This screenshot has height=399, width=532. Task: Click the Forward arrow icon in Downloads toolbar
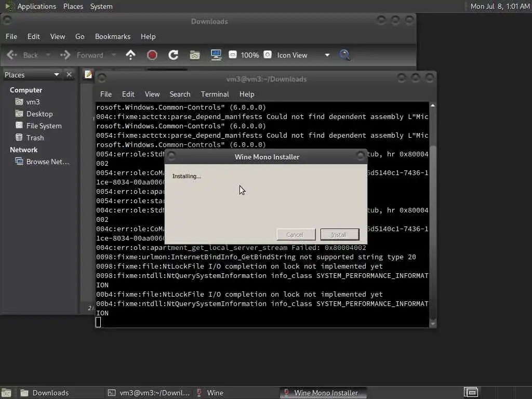[65, 55]
